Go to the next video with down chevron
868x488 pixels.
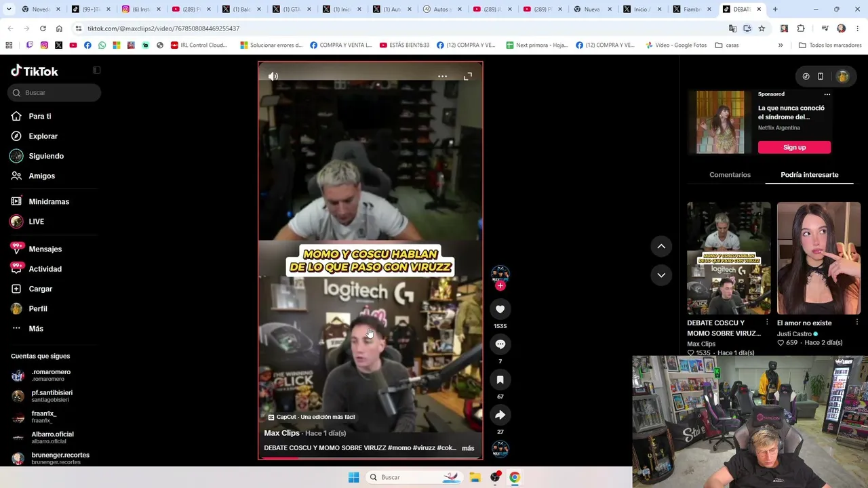[x=661, y=275]
